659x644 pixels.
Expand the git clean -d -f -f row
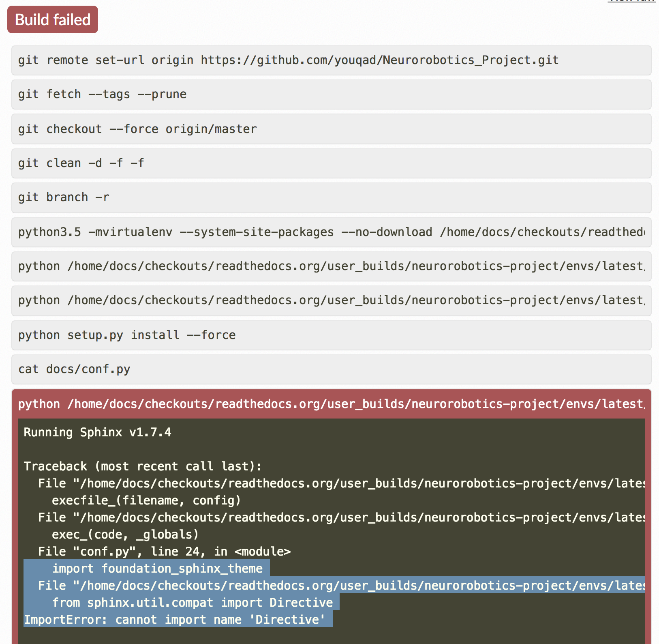331,163
